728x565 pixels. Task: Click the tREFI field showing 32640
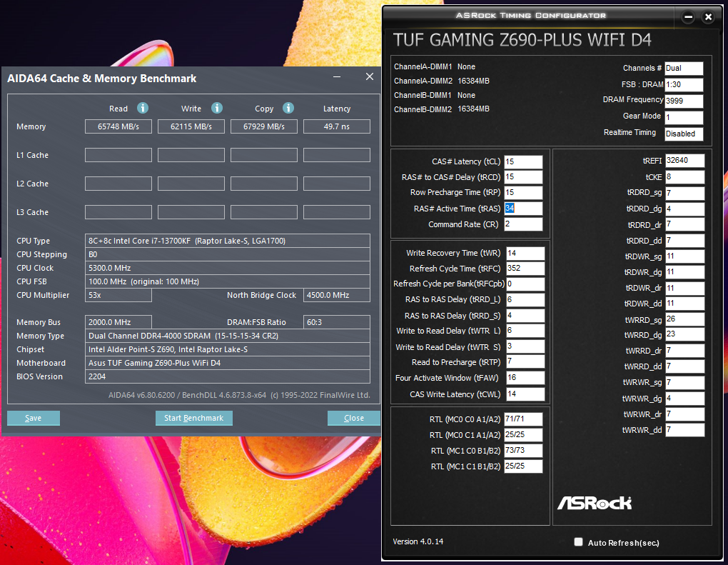(x=685, y=161)
